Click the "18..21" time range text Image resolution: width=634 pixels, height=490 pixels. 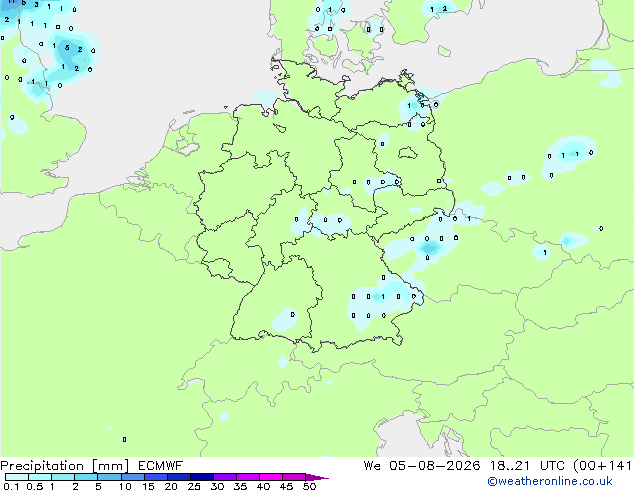509,466
